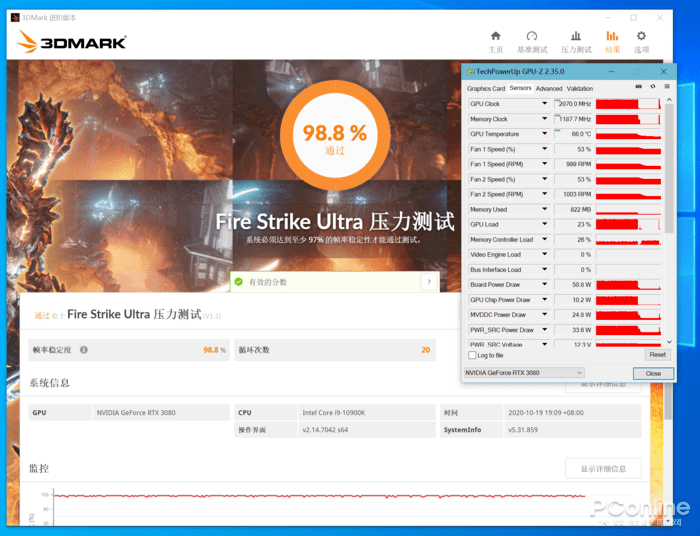Click the GPU-Z sensor list scrollbar
This screenshot has height=536, width=700.
669,169
